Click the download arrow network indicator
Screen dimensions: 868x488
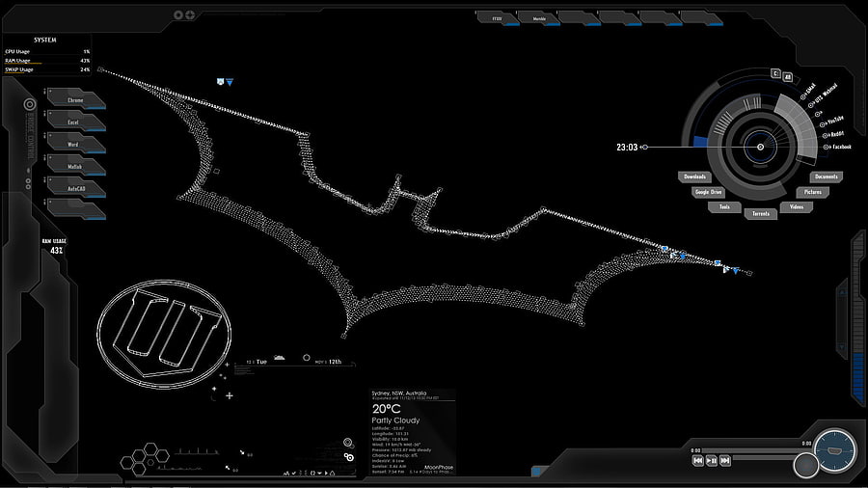pyautogui.click(x=242, y=452)
